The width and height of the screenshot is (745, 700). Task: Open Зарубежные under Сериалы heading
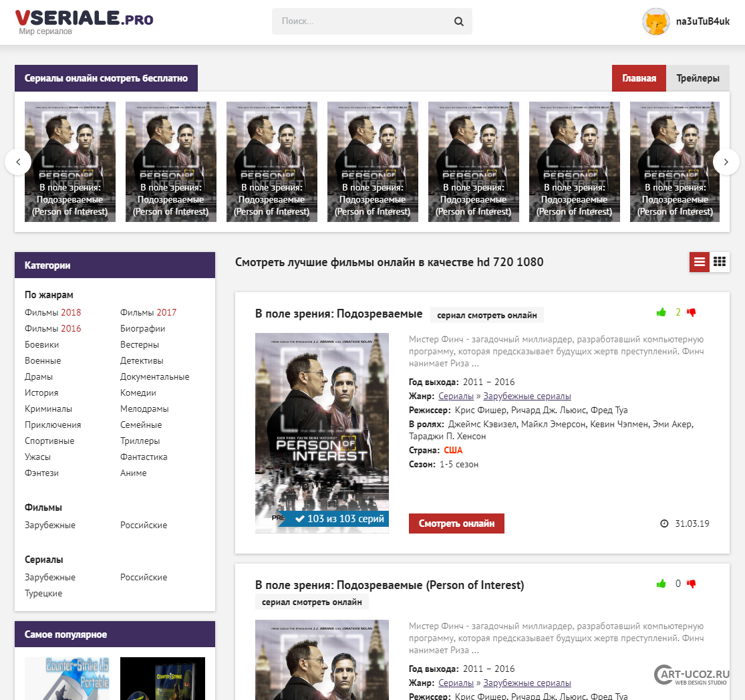point(50,578)
